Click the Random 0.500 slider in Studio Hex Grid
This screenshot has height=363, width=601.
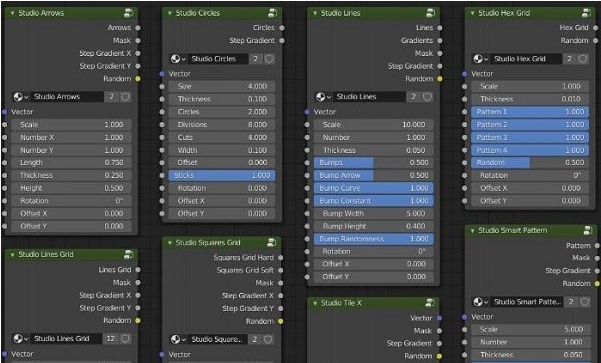tap(530, 163)
